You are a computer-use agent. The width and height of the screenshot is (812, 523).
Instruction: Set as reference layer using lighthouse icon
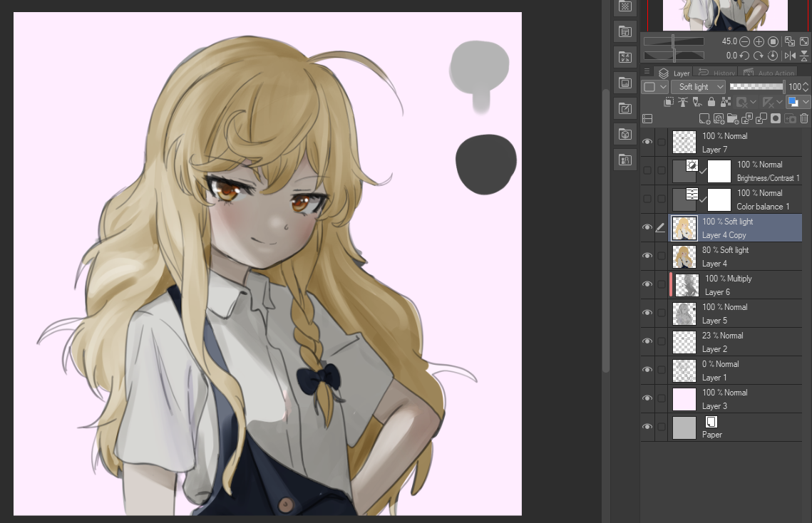pos(683,103)
